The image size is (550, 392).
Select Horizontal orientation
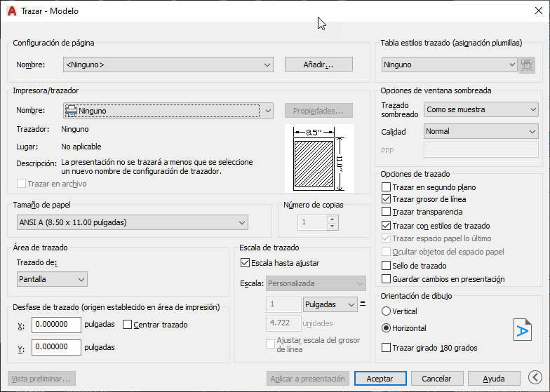[386, 328]
